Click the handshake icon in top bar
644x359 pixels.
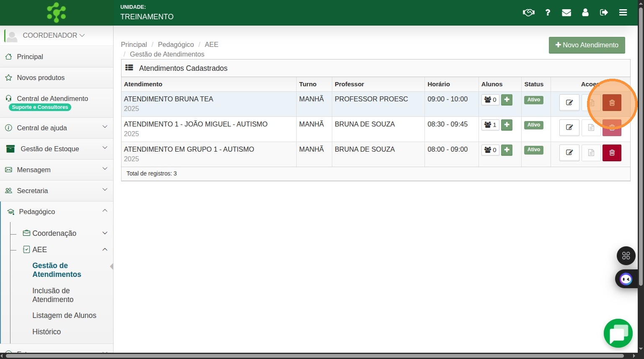[528, 13]
